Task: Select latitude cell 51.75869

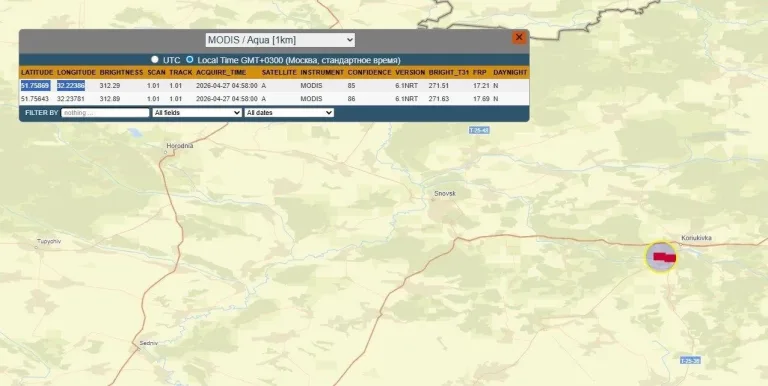Action: (x=35, y=86)
